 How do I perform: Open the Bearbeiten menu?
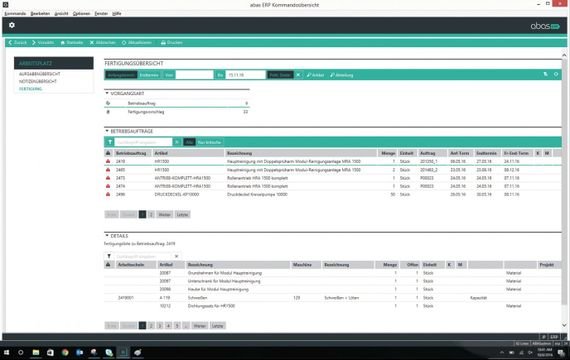40,13
